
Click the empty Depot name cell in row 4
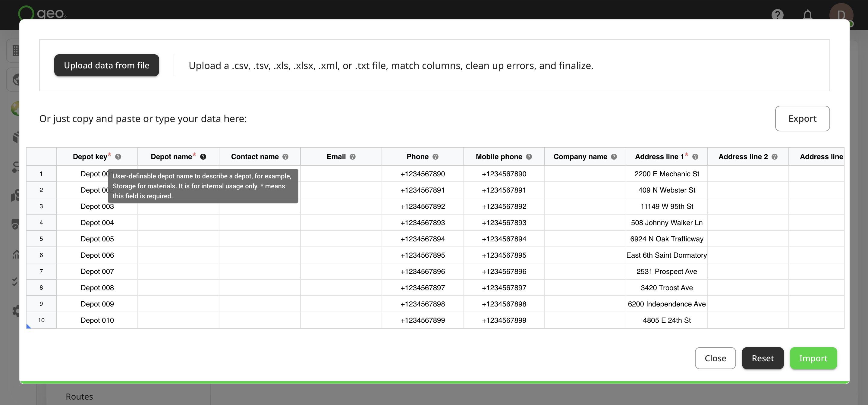tap(178, 223)
